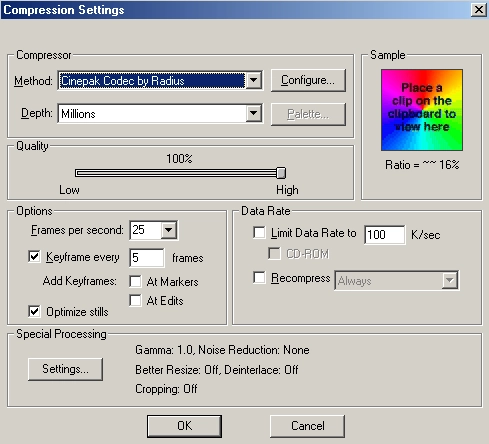This screenshot has width=489, height=444.
Task: Click the Millions depth field
Action: (x=152, y=114)
